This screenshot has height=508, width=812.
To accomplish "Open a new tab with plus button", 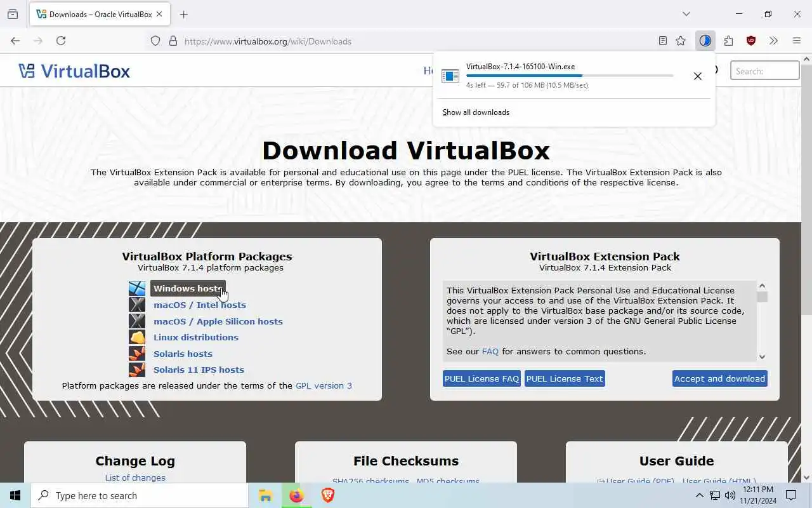I will (184, 14).
